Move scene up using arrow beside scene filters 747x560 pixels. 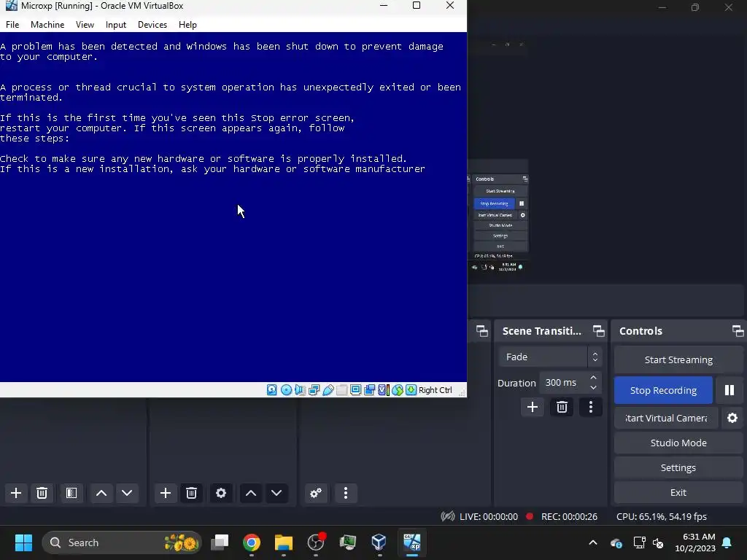pos(101,493)
